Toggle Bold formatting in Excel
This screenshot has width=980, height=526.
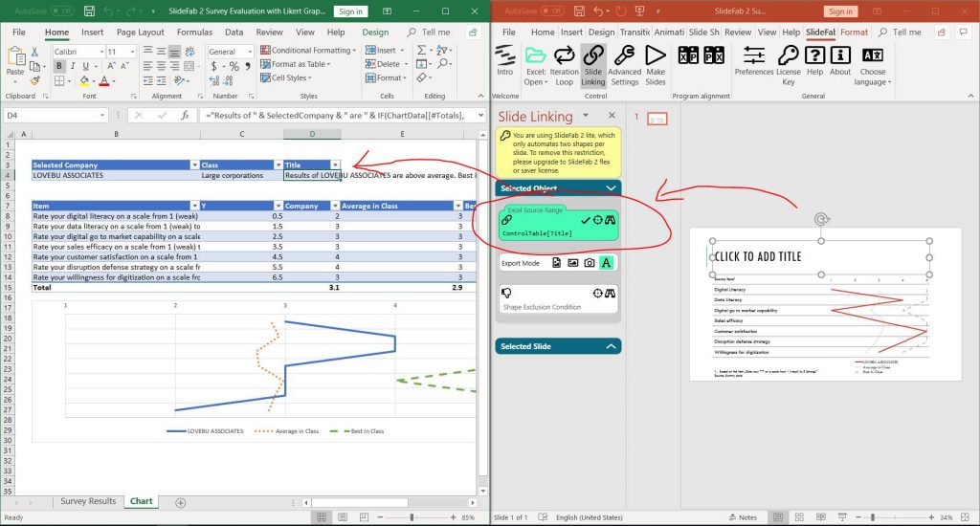59,66
